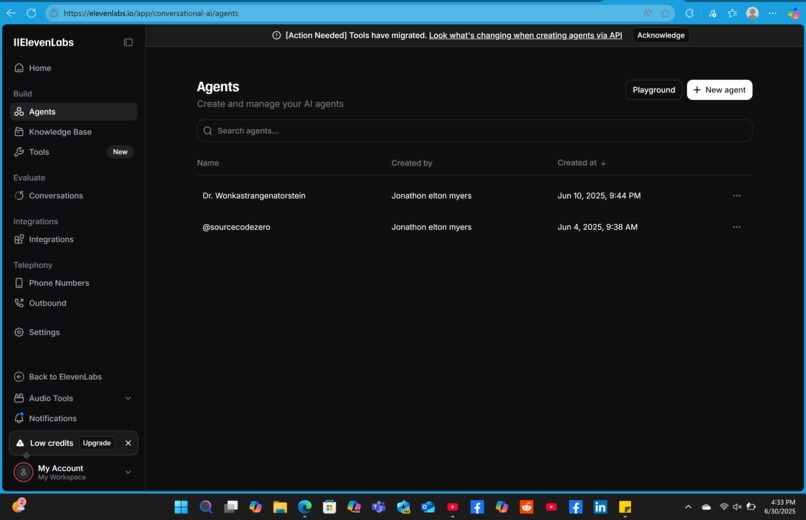Expand My Account menu chevron

pos(128,472)
